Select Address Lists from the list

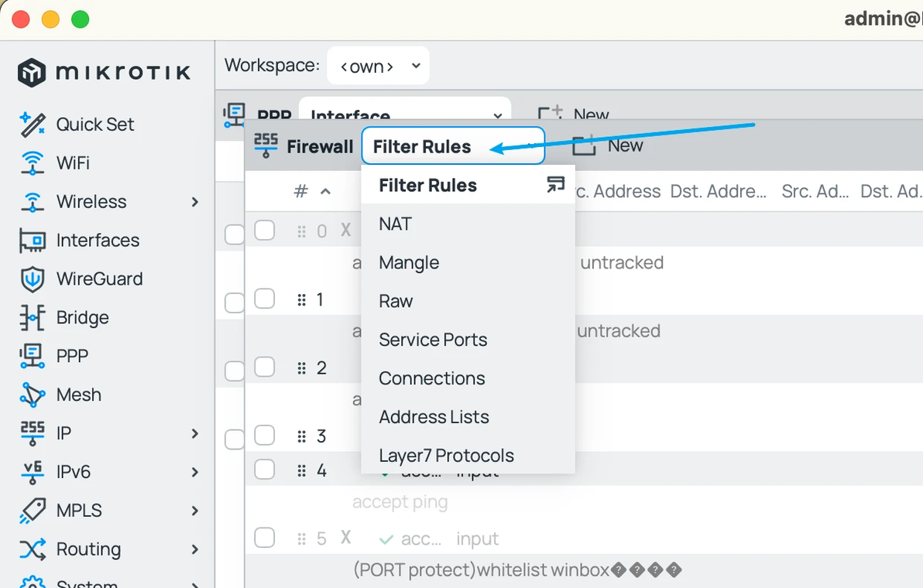coord(434,417)
